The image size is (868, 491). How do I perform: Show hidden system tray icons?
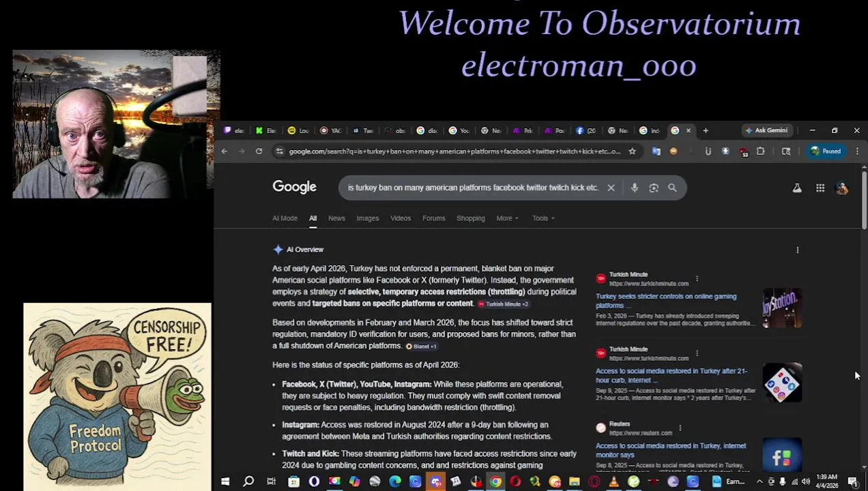tap(759, 481)
